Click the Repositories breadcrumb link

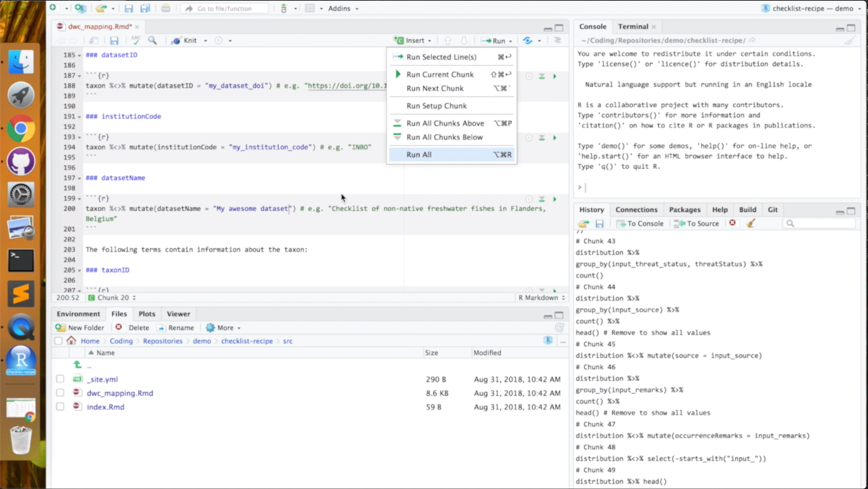[x=163, y=341]
